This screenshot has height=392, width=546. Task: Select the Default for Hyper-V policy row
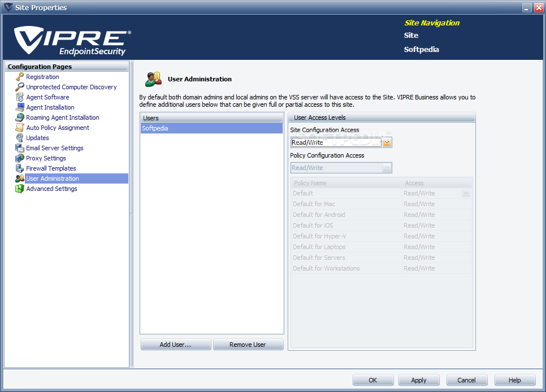[382, 236]
